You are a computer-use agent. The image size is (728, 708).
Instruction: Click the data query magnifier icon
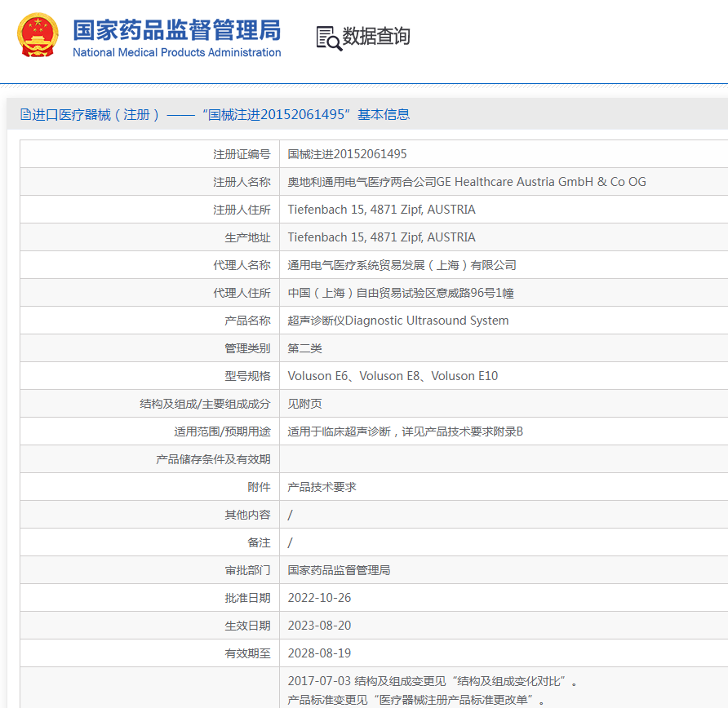point(329,38)
